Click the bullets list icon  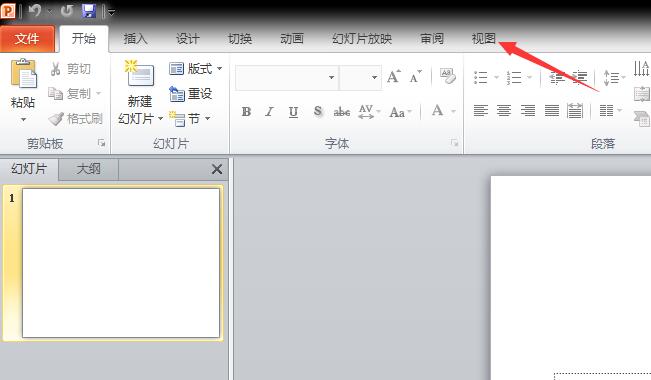point(481,77)
